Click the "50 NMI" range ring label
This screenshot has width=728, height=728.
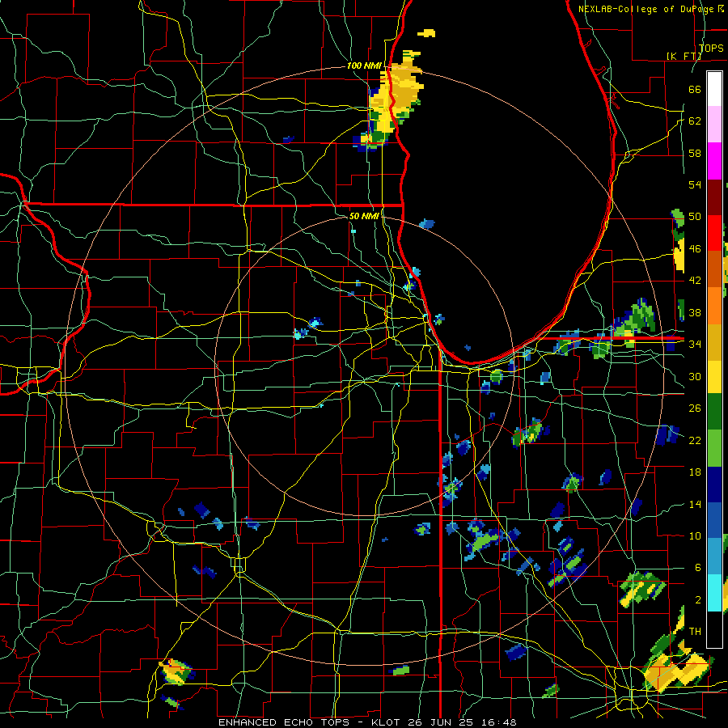pos(364,216)
